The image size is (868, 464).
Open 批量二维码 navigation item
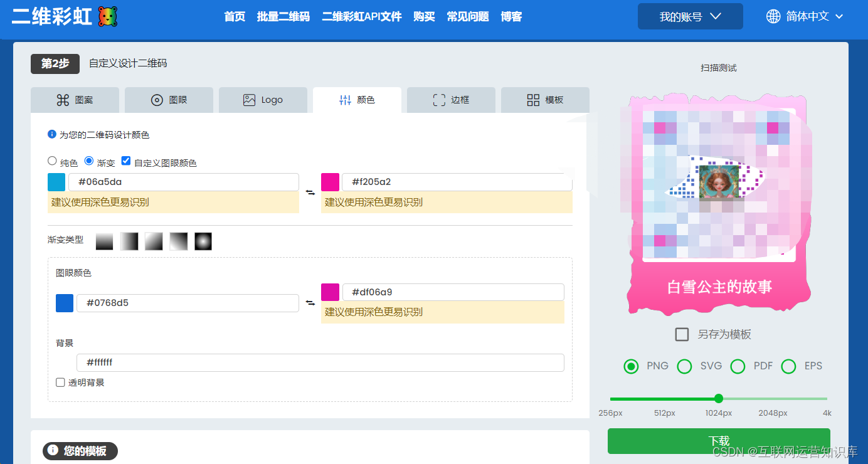point(283,17)
